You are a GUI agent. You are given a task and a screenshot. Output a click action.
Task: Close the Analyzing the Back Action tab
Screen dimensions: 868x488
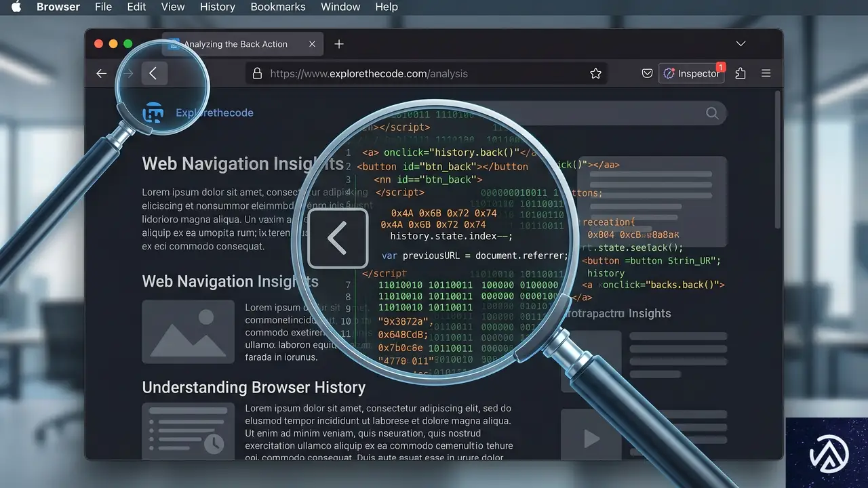pyautogui.click(x=312, y=44)
